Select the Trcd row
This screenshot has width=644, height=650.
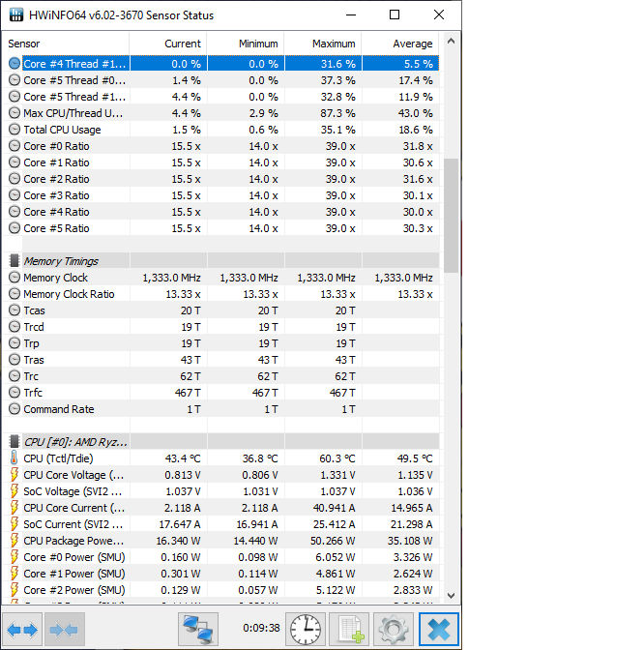[x=221, y=327]
